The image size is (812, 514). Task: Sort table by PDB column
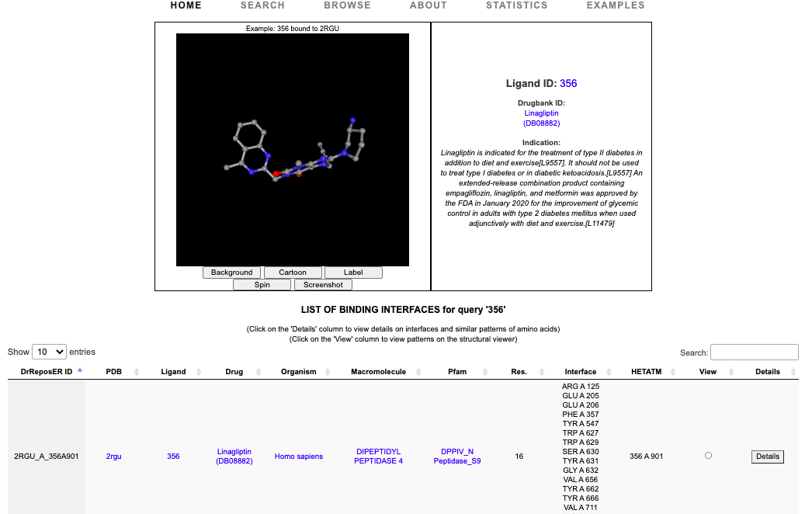click(114, 371)
